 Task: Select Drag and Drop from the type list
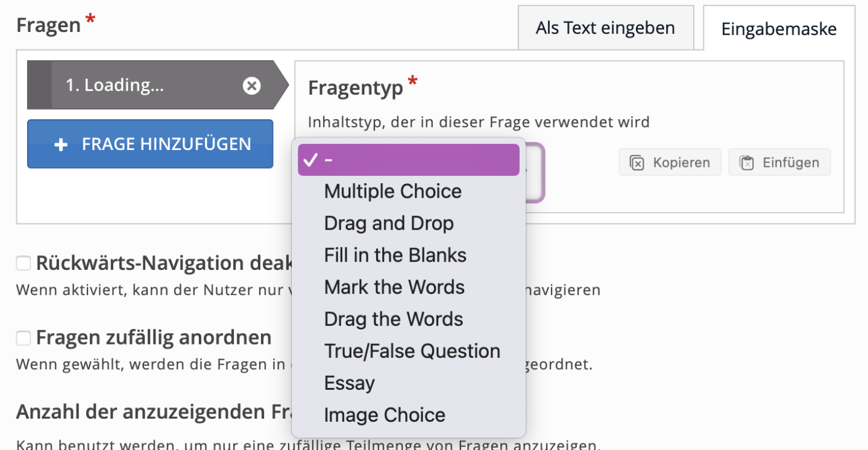[x=389, y=223]
